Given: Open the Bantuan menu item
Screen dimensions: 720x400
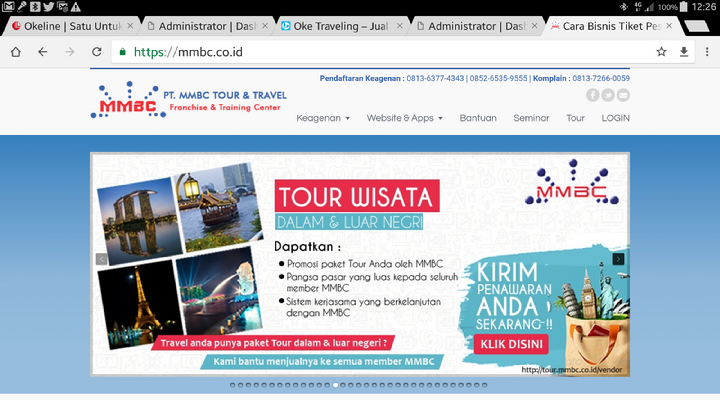Looking at the screenshot, I should (x=478, y=118).
